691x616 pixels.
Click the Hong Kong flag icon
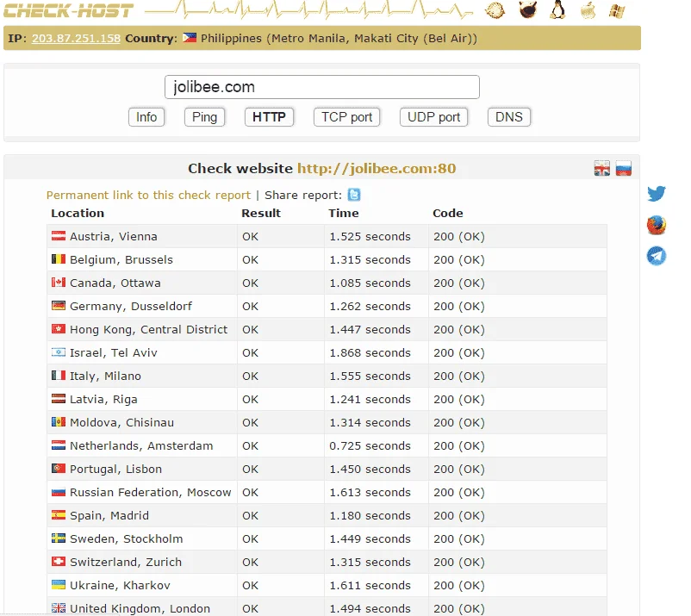click(59, 329)
